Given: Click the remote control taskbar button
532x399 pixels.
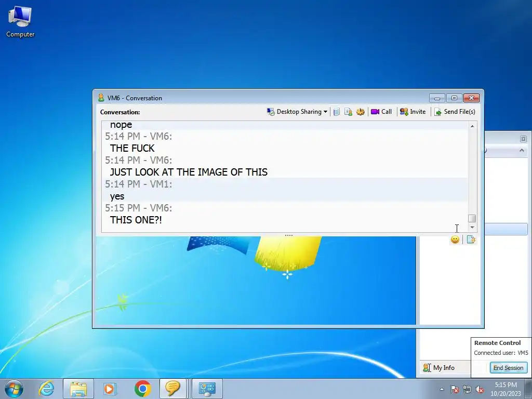Looking at the screenshot, I should (207, 389).
